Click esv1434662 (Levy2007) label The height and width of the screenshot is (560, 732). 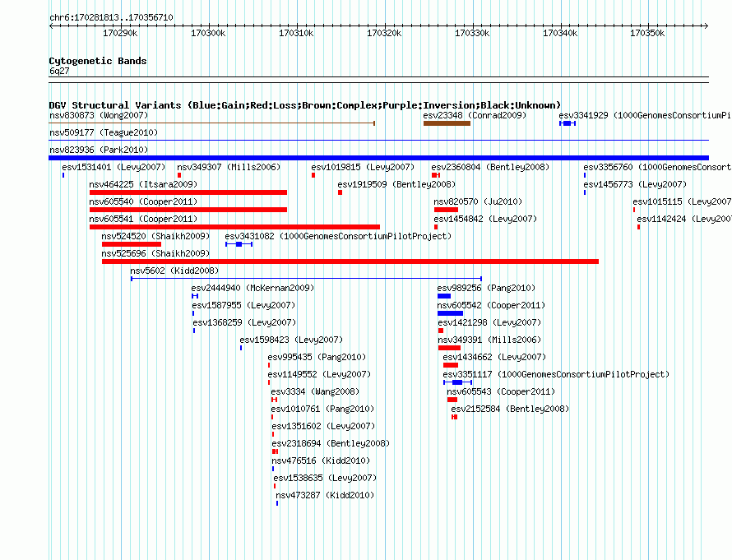click(494, 357)
